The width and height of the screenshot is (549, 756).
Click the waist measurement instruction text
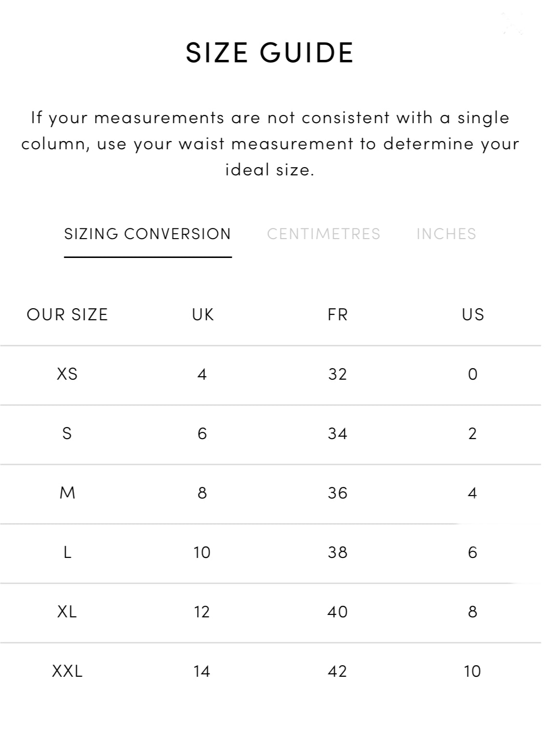point(270,143)
